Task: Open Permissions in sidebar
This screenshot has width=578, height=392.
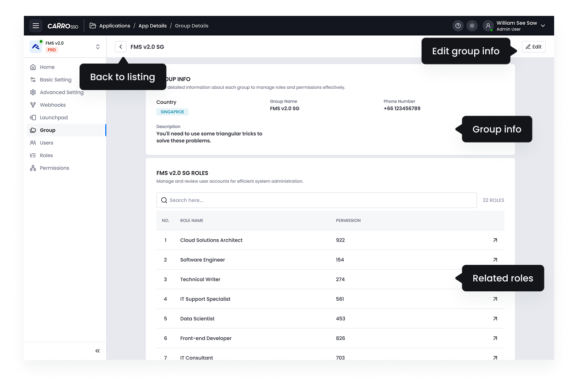Action: [x=54, y=168]
